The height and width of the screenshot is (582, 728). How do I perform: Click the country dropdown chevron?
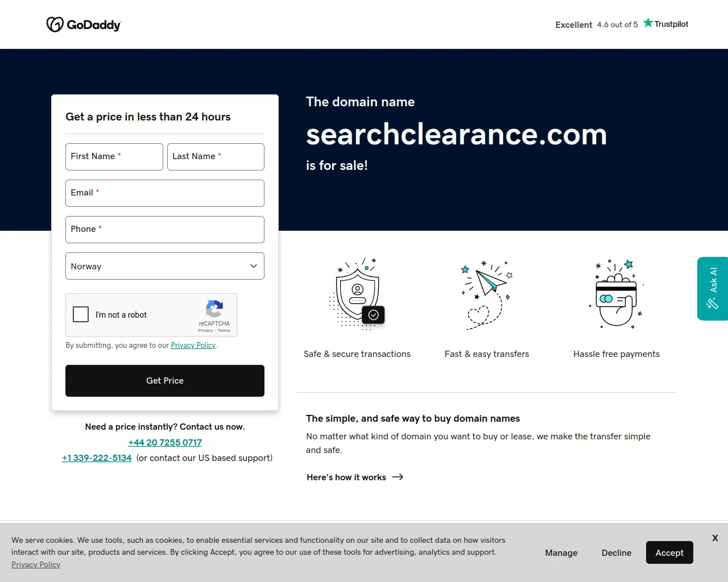[253, 266]
